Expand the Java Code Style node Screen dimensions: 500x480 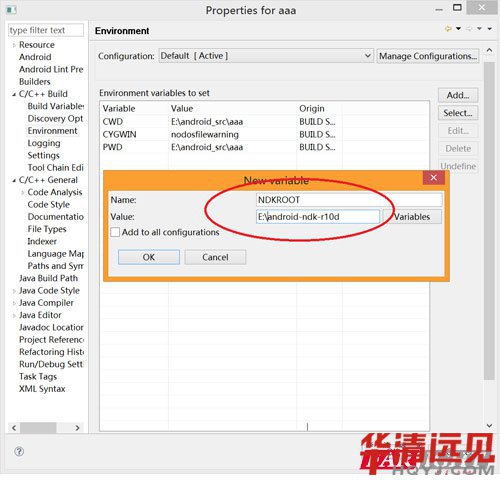coord(14,291)
